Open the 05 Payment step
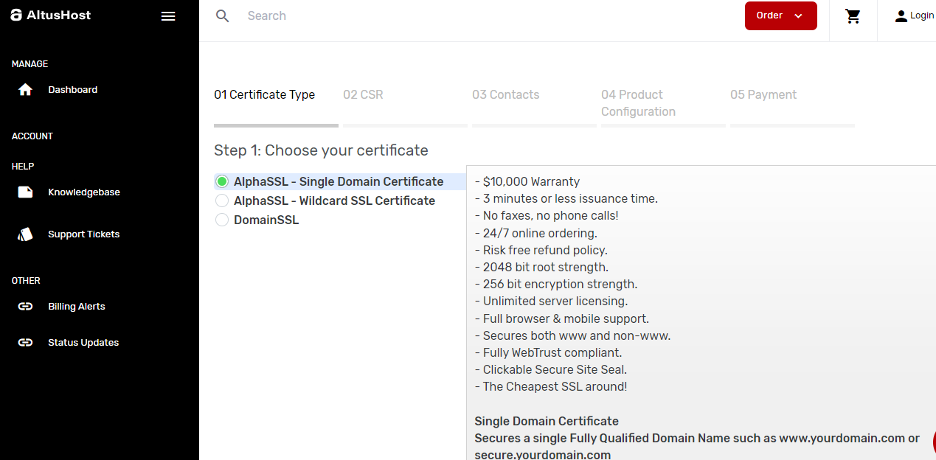 pyautogui.click(x=763, y=95)
